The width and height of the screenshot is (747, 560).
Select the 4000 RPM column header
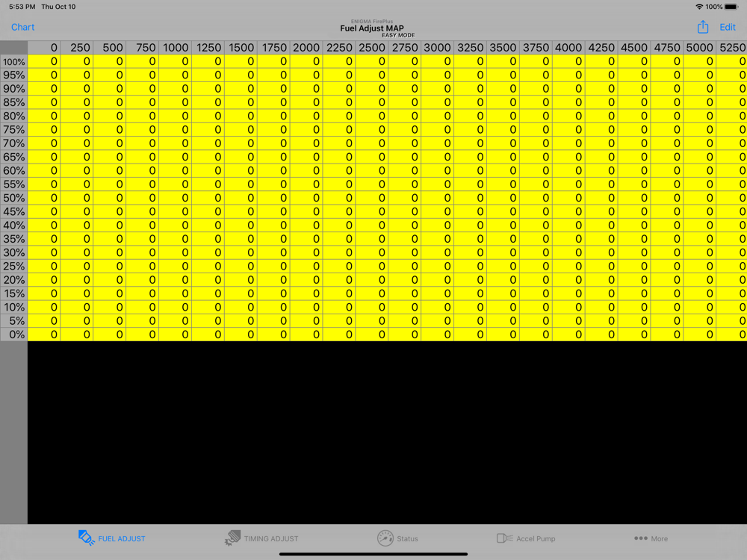click(x=568, y=48)
